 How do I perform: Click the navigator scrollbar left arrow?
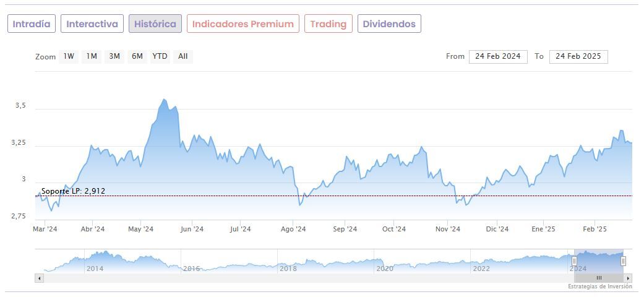pos(40,278)
